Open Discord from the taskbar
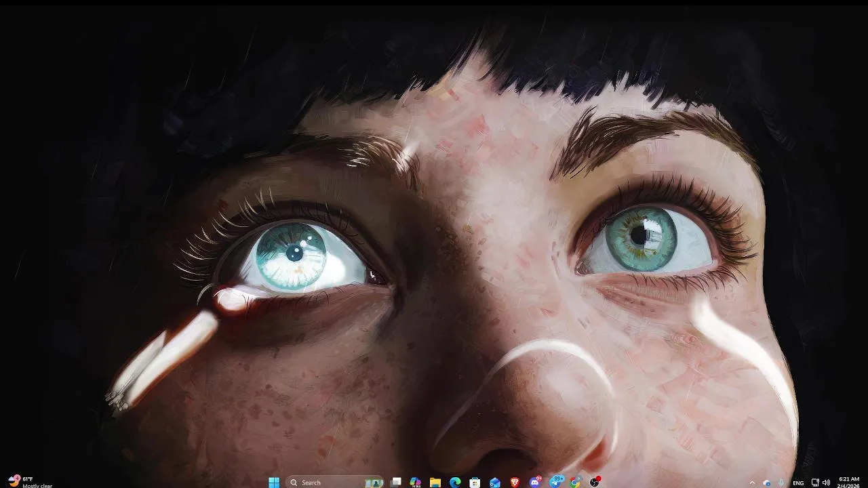This screenshot has height=488, width=868. click(x=535, y=483)
